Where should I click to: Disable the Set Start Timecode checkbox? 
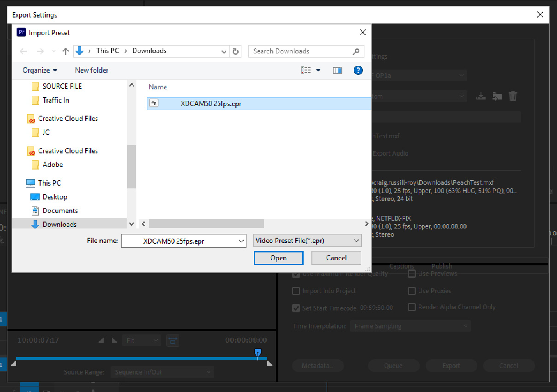pyautogui.click(x=296, y=307)
